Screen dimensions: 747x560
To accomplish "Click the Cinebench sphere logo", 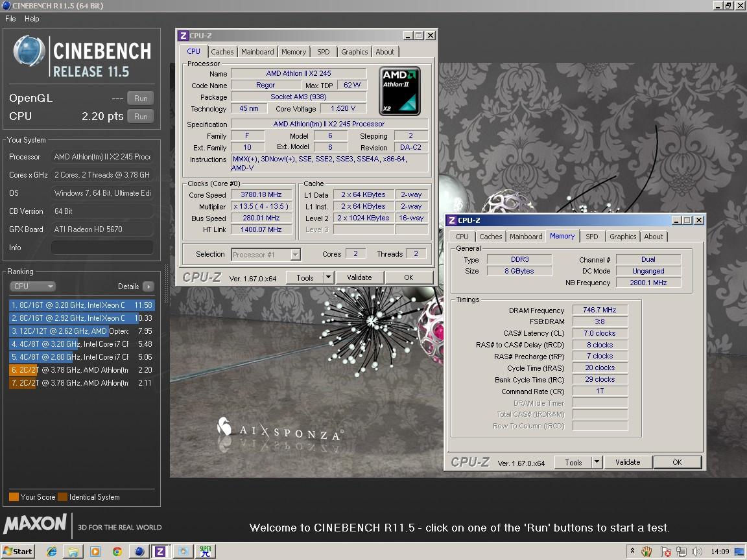I will pos(29,51).
